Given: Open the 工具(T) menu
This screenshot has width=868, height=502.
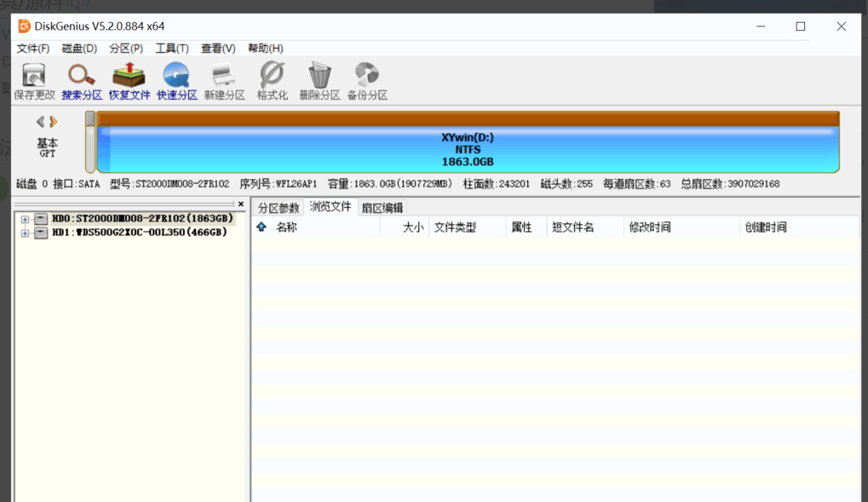Looking at the screenshot, I should coord(171,49).
